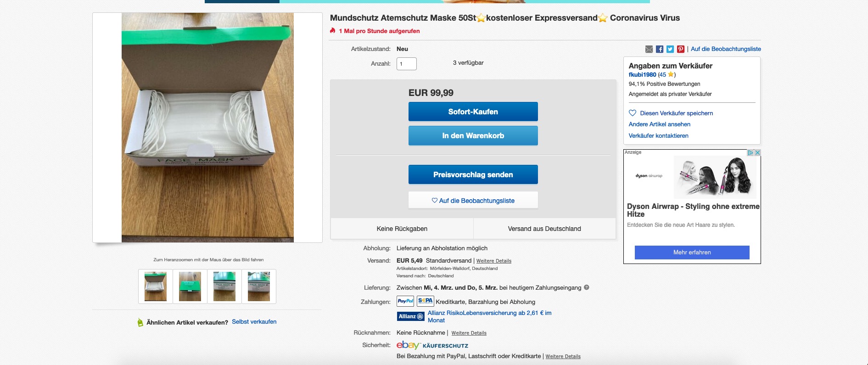Click the AdChoices triangle icon on ad

point(750,152)
